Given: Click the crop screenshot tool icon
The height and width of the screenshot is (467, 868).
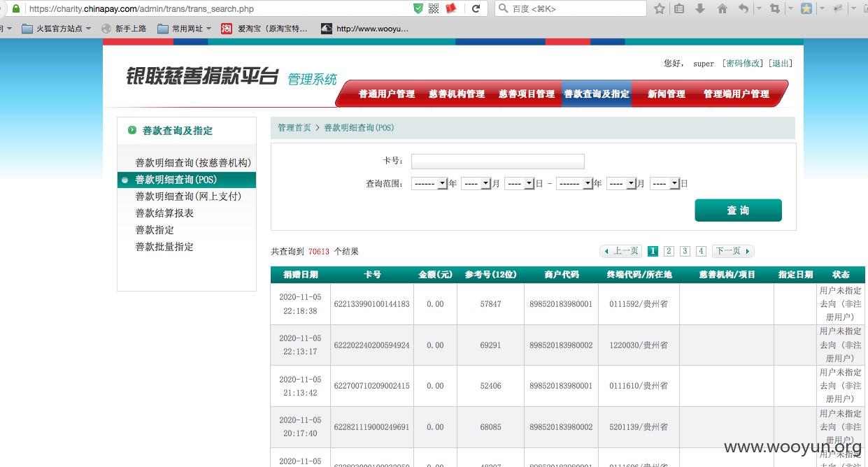Looking at the screenshot, I should click(774, 9).
